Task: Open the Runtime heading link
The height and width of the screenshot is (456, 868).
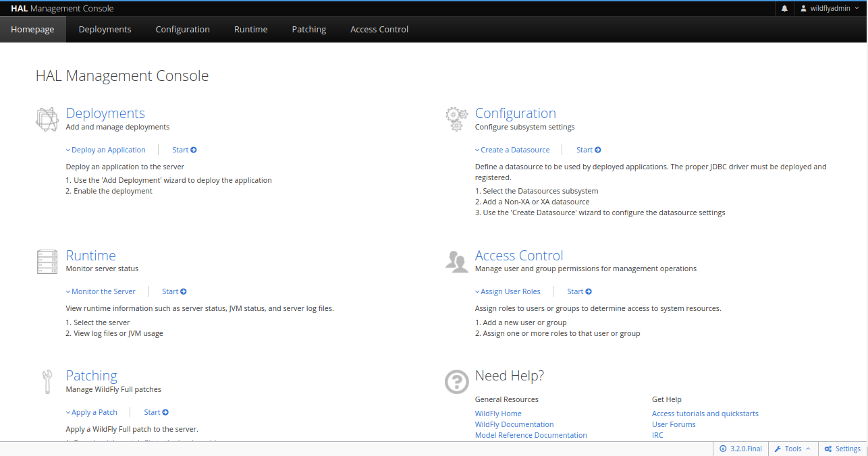Action: pos(90,256)
